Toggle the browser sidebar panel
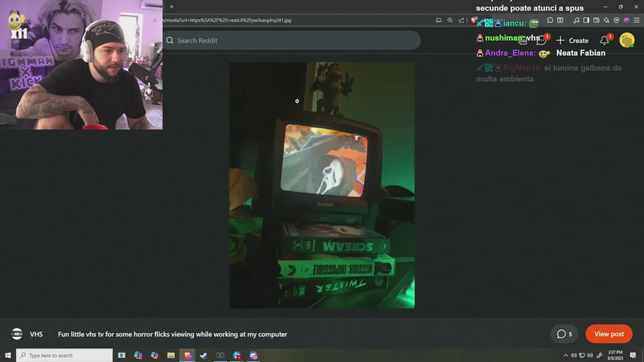644x362 pixels. (x=586, y=20)
